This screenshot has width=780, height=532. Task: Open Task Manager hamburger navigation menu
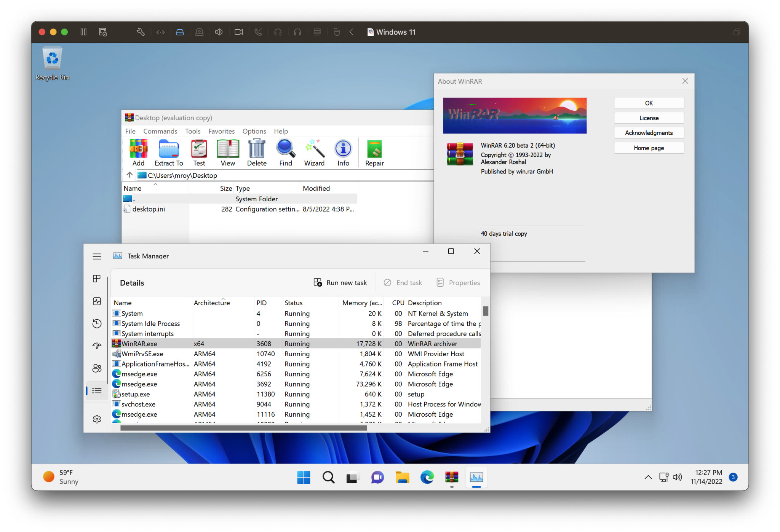[x=97, y=256]
